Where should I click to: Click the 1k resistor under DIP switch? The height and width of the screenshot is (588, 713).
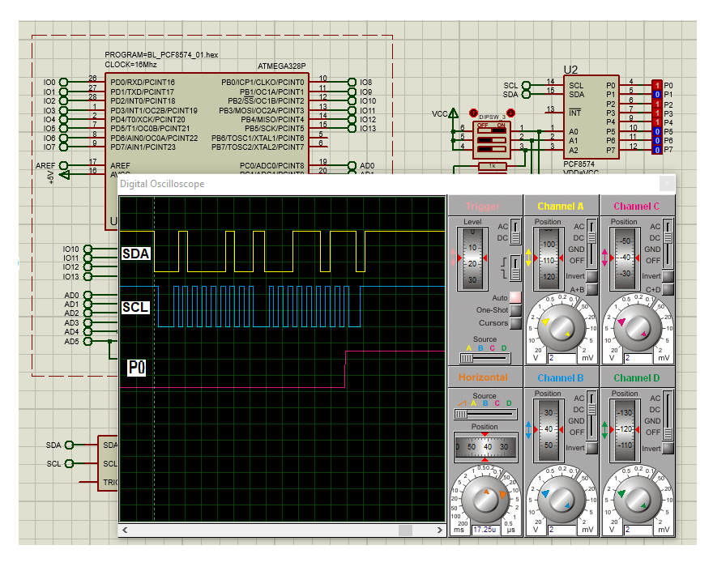pos(493,166)
